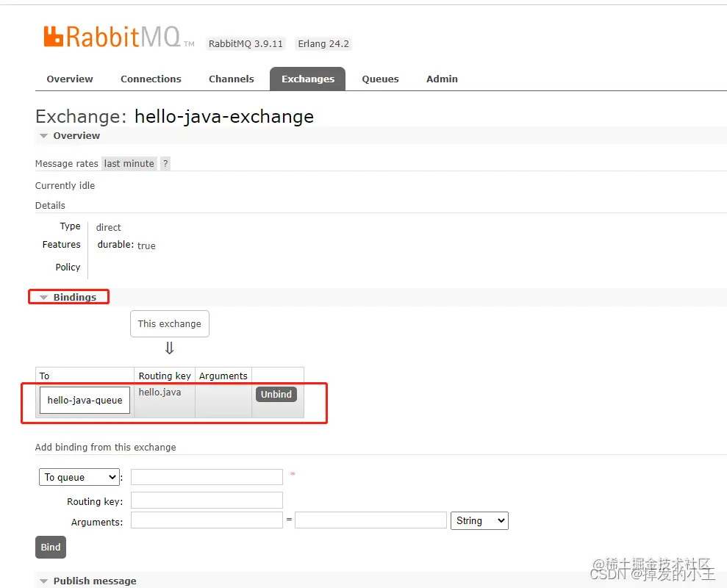Screen dimensions: 727x588
Task: Click the Bind button
Action: pos(51,547)
